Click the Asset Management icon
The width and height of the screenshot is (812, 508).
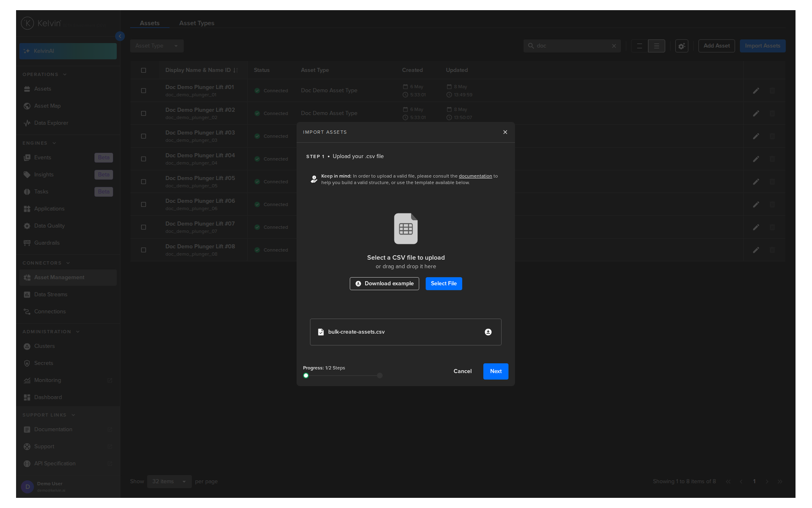coord(27,278)
